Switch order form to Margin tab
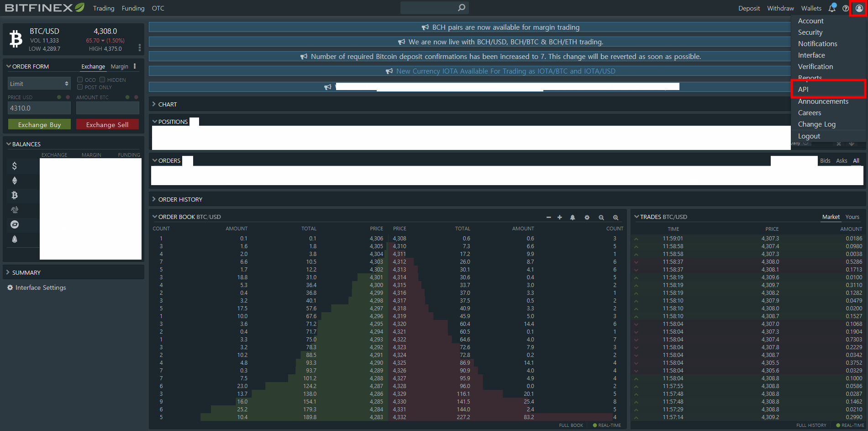This screenshot has height=431, width=868. [x=119, y=66]
